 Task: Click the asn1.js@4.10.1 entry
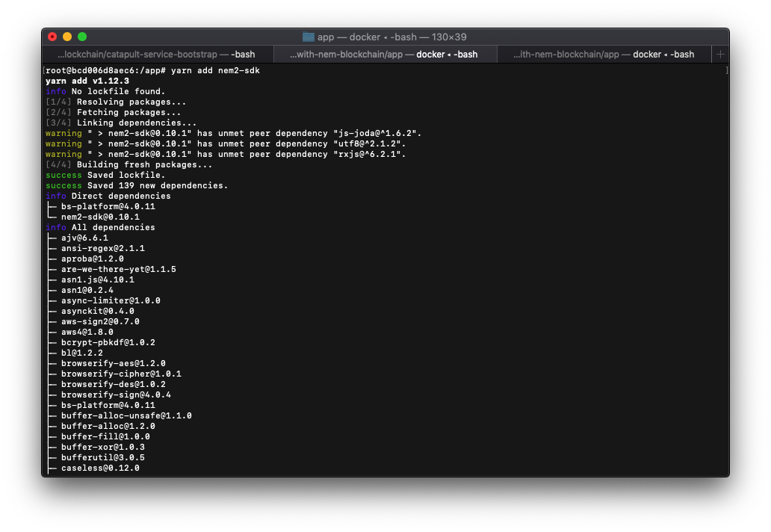(97, 279)
